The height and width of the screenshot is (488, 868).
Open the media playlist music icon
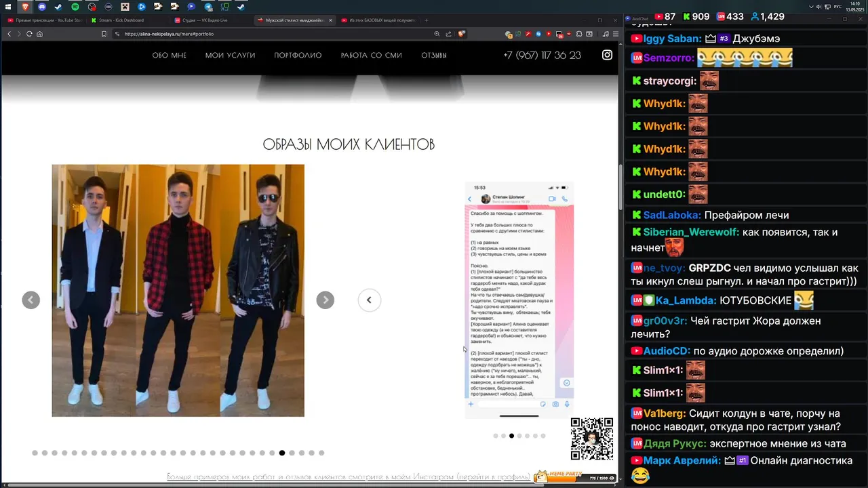point(606,34)
